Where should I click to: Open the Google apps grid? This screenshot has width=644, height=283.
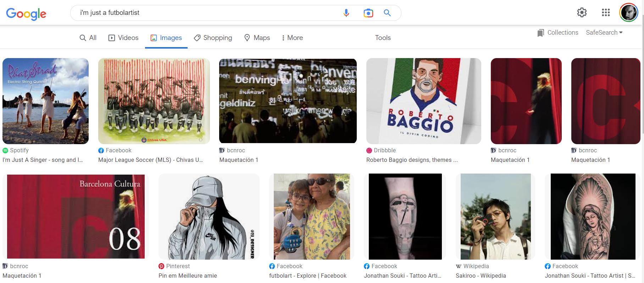(x=606, y=13)
